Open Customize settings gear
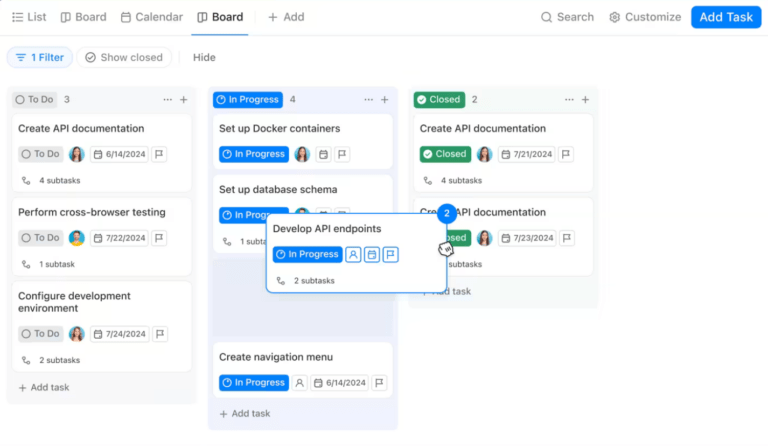Screen dimensions: 768x447 615,17
